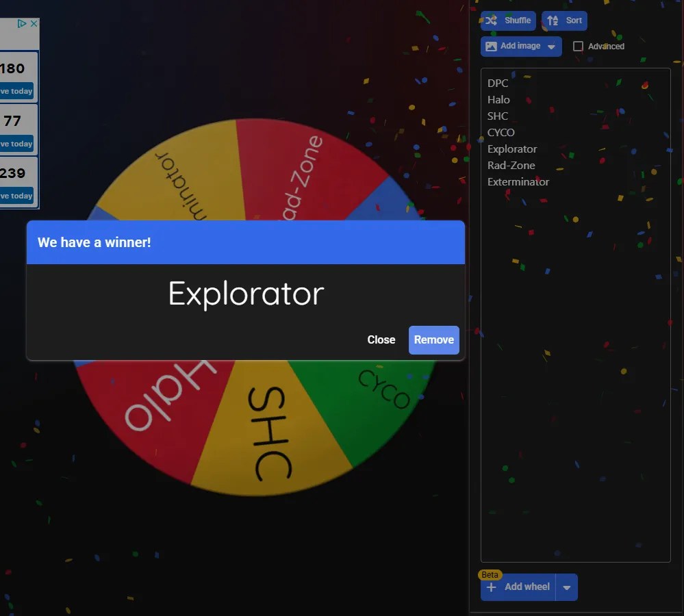Click the plus icon on Add wheel

click(x=491, y=587)
